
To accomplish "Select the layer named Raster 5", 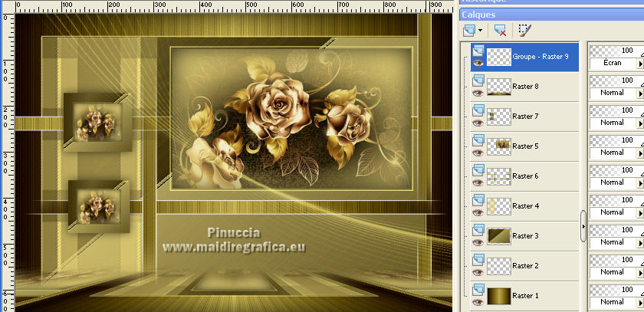I will 525,146.
